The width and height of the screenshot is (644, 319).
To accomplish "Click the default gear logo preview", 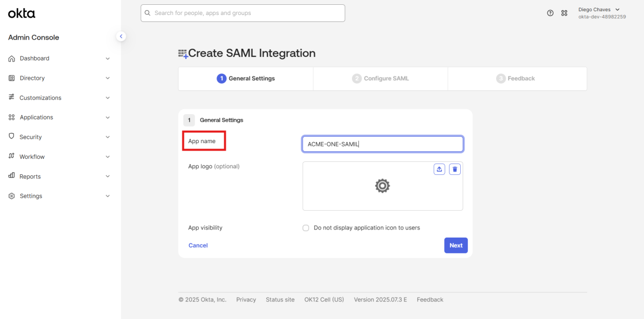I will [382, 186].
